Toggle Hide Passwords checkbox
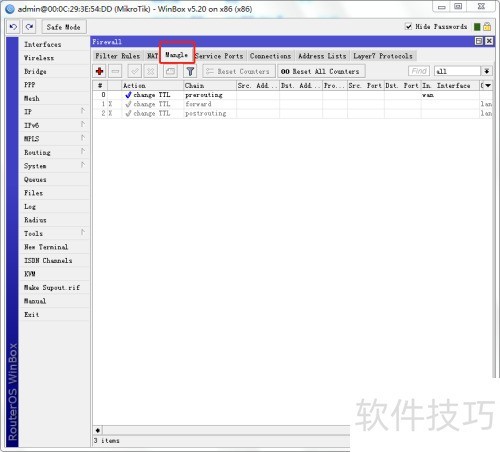The width and height of the screenshot is (500, 452). [x=408, y=26]
